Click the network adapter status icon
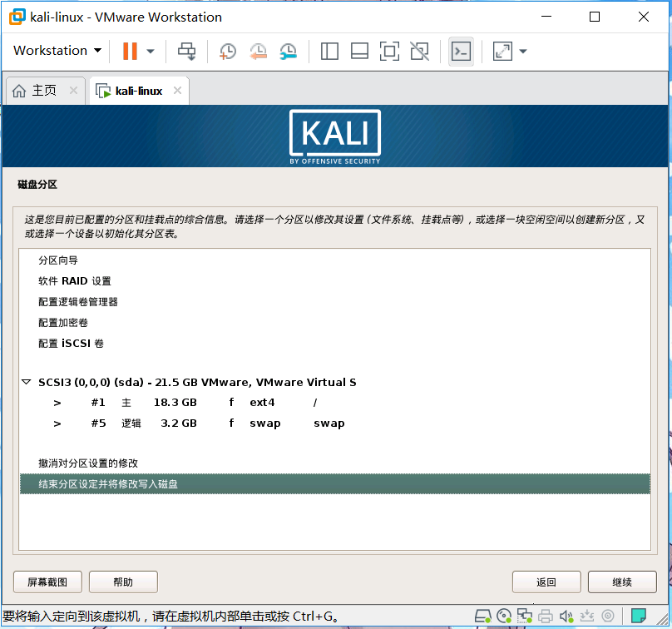The width and height of the screenshot is (672, 629). (x=525, y=617)
